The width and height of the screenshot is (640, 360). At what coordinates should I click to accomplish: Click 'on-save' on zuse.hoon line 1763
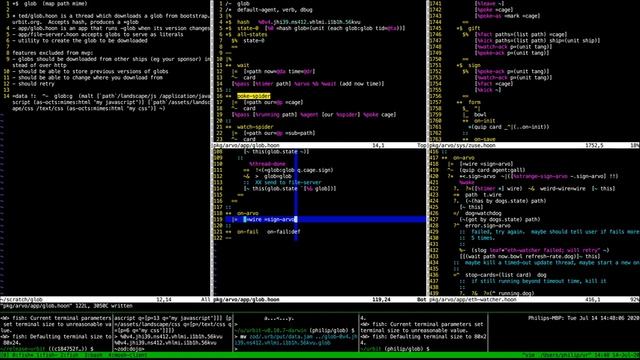point(484,139)
